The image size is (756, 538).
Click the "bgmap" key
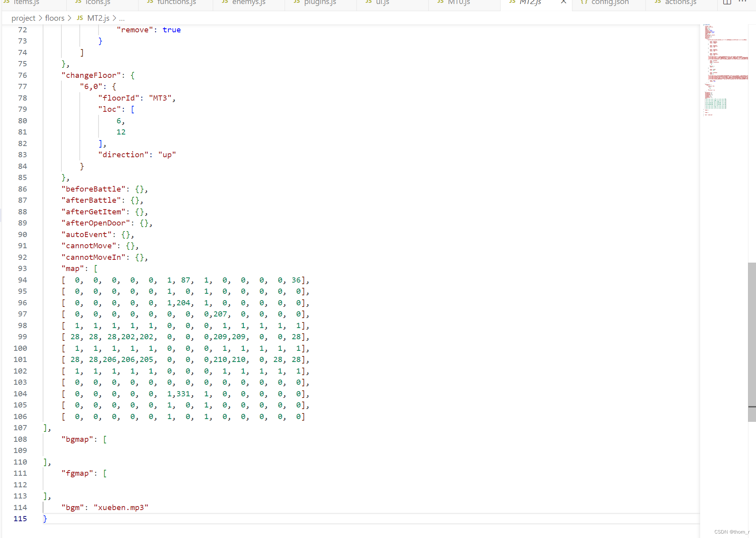click(x=77, y=439)
